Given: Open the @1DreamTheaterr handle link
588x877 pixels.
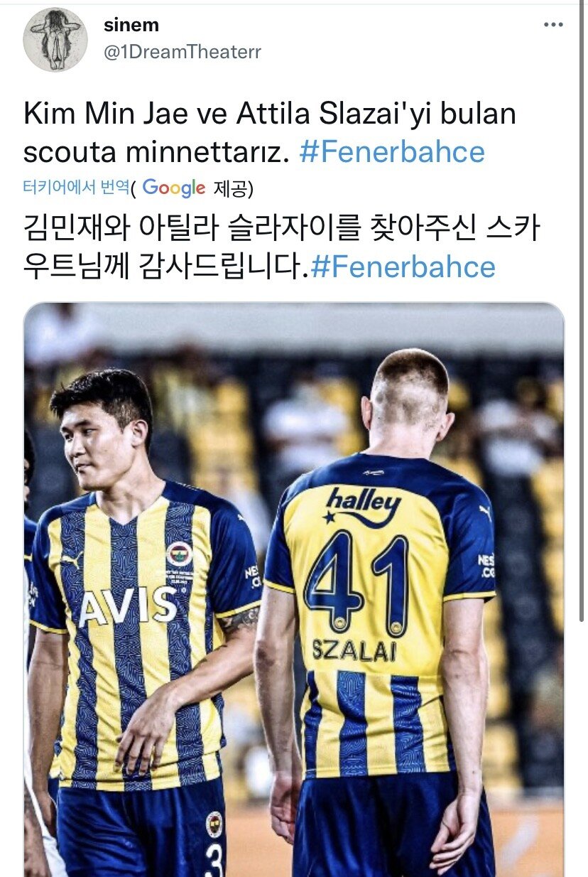Looking at the screenshot, I should click(x=183, y=53).
